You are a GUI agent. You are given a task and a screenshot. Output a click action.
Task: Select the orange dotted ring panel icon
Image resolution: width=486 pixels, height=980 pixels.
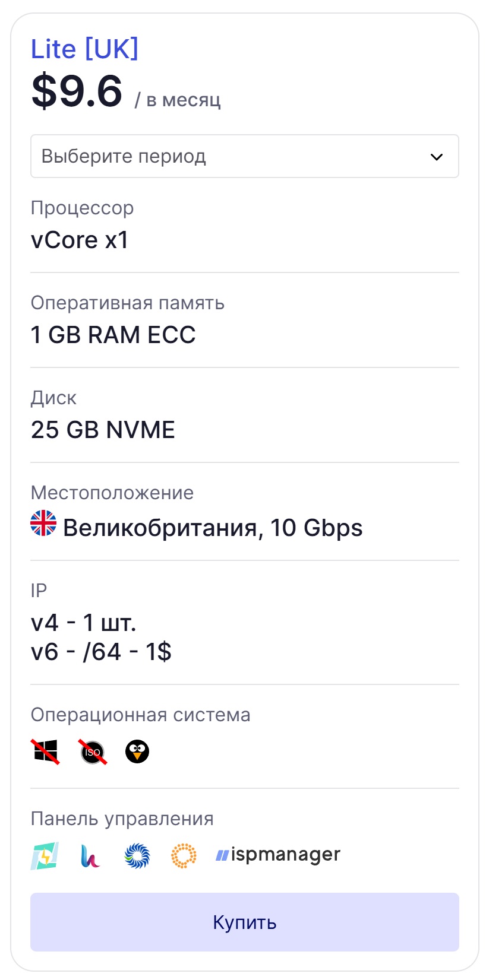pyautogui.click(x=184, y=856)
